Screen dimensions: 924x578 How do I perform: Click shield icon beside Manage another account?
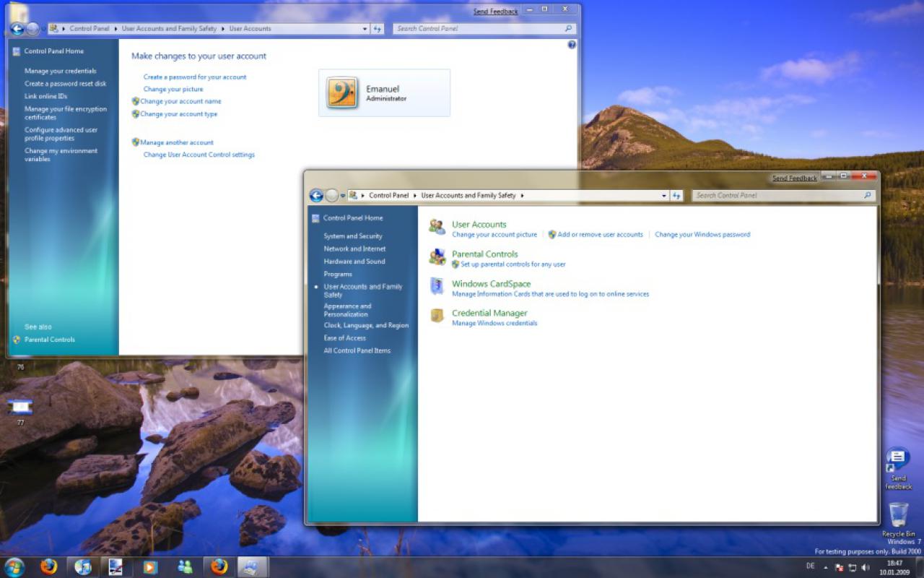coord(135,142)
